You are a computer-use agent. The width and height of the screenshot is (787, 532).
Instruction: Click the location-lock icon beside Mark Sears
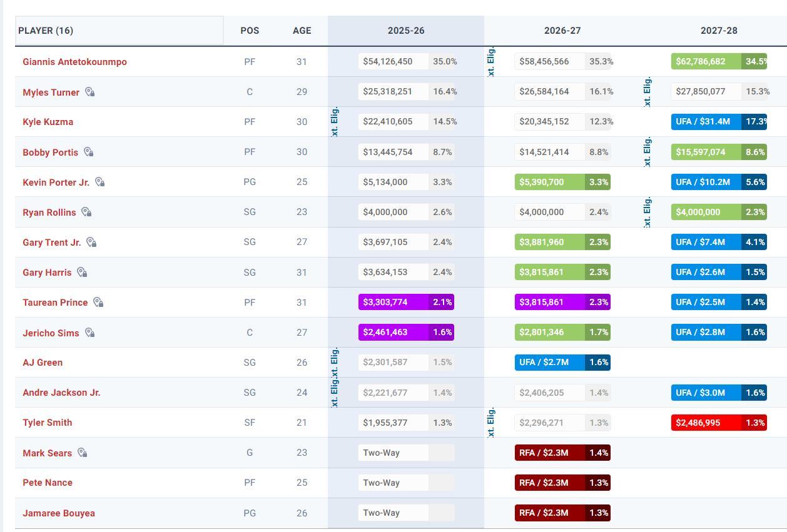click(x=83, y=453)
